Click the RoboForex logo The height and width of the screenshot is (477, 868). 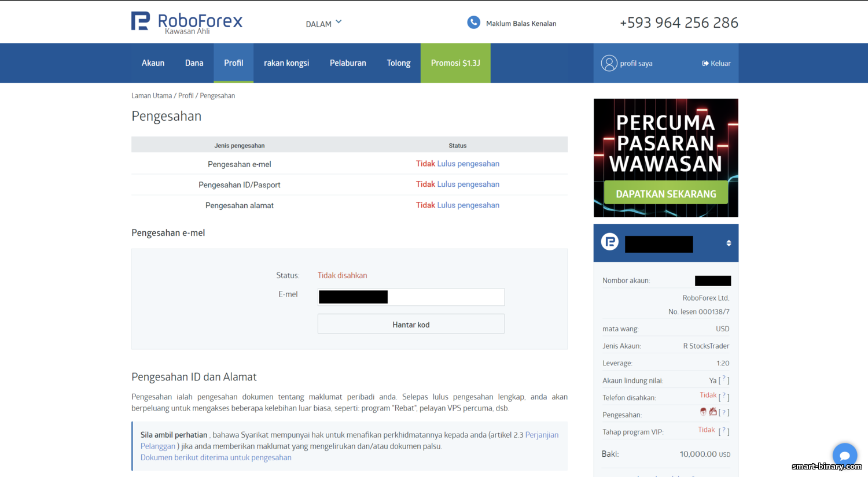(x=186, y=23)
